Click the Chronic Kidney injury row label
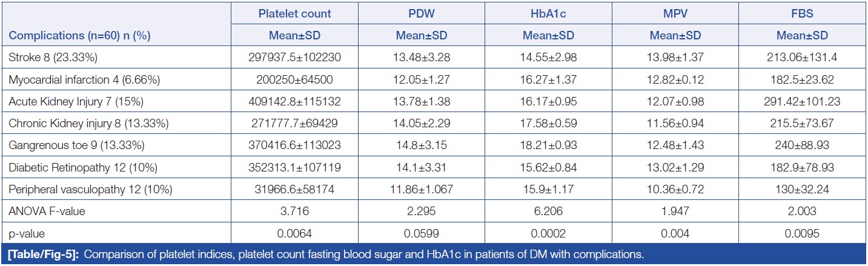This screenshot has height=266, width=868. (88, 124)
